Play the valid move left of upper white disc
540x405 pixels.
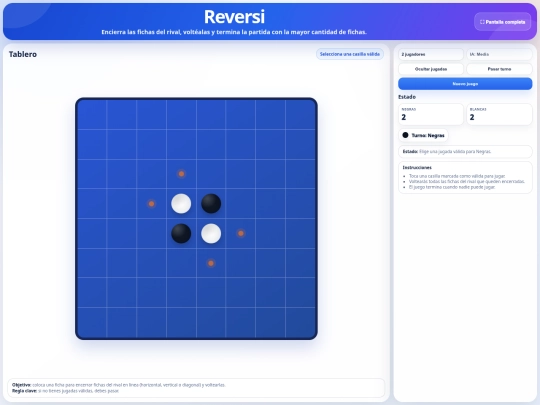click(152, 204)
